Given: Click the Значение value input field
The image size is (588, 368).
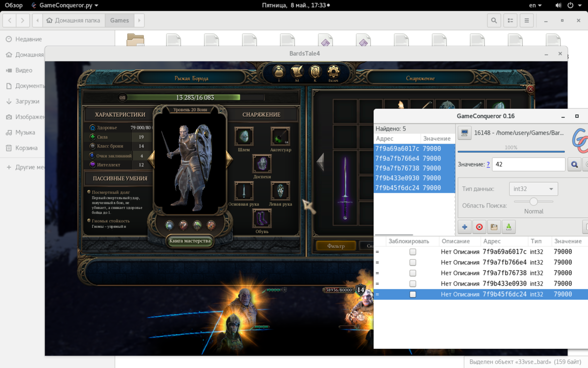Looking at the screenshot, I should [x=529, y=165].
